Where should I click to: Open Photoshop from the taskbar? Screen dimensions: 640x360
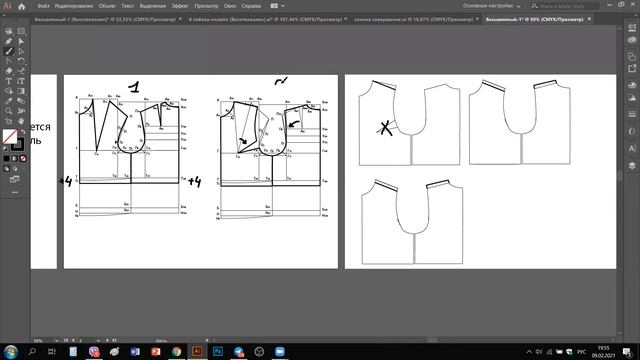point(218,351)
